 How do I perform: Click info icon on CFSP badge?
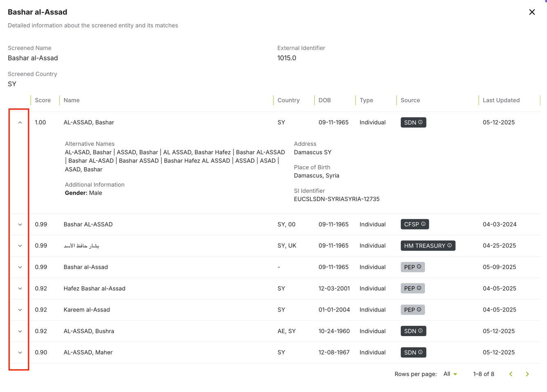point(423,224)
